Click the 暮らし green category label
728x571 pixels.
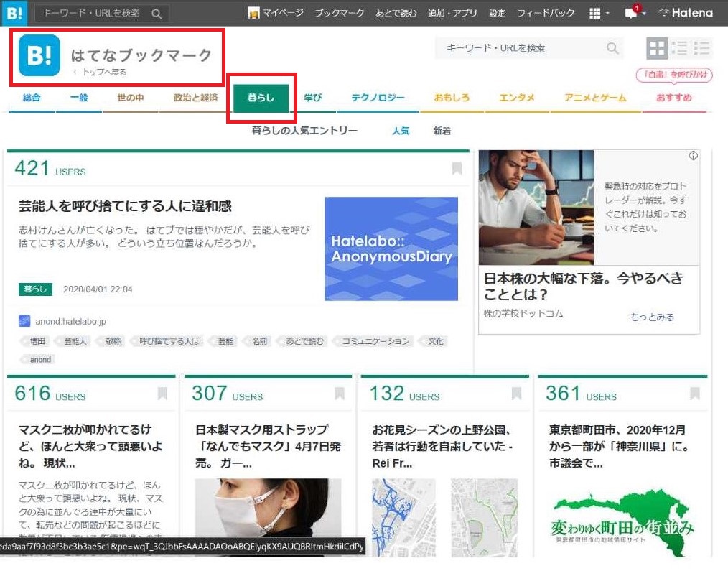coord(35,289)
